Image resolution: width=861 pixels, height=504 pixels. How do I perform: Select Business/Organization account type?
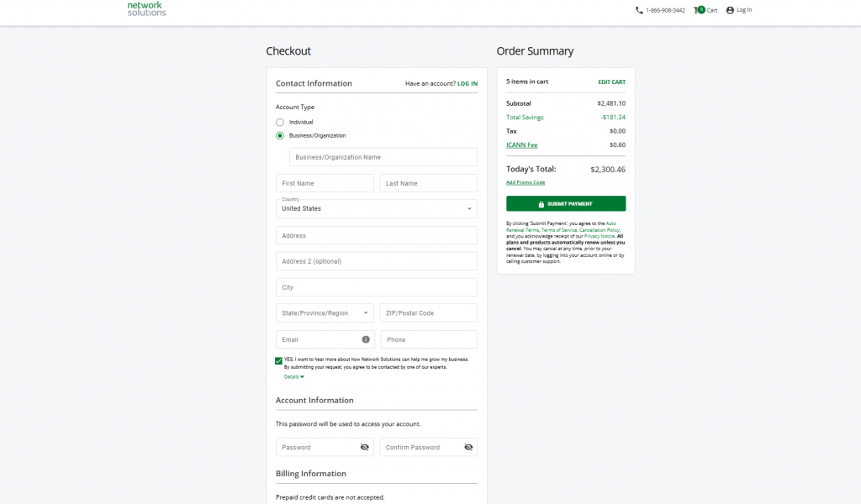(x=280, y=135)
